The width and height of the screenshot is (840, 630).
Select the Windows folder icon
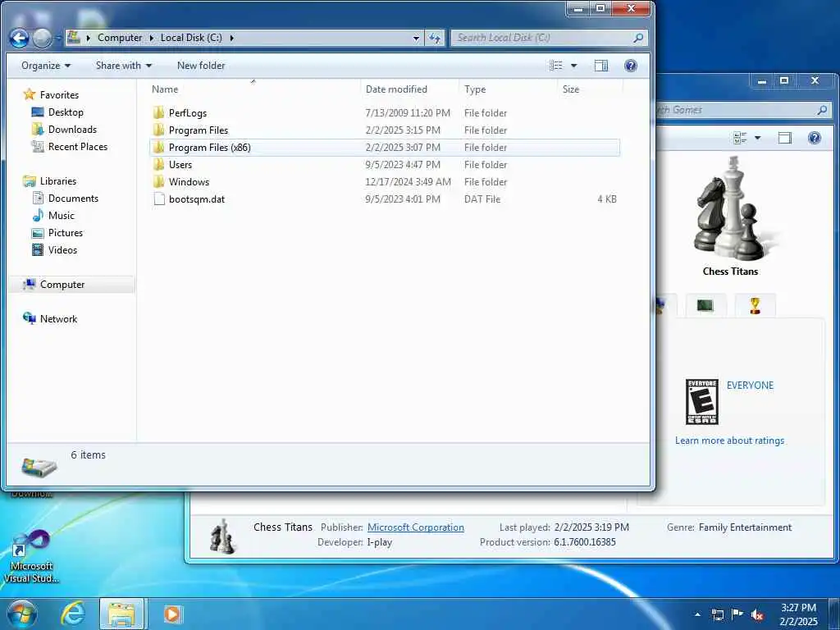point(158,181)
